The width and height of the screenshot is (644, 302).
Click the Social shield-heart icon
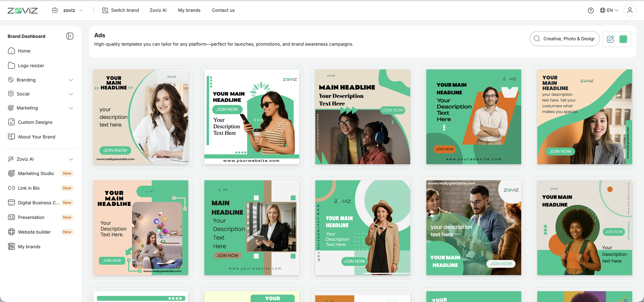(11, 94)
